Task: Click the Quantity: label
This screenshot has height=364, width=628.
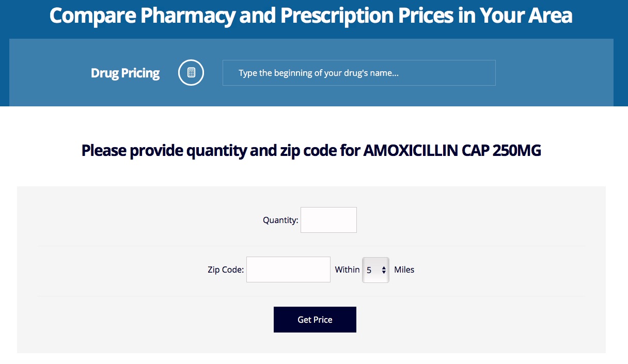Action: click(x=280, y=220)
